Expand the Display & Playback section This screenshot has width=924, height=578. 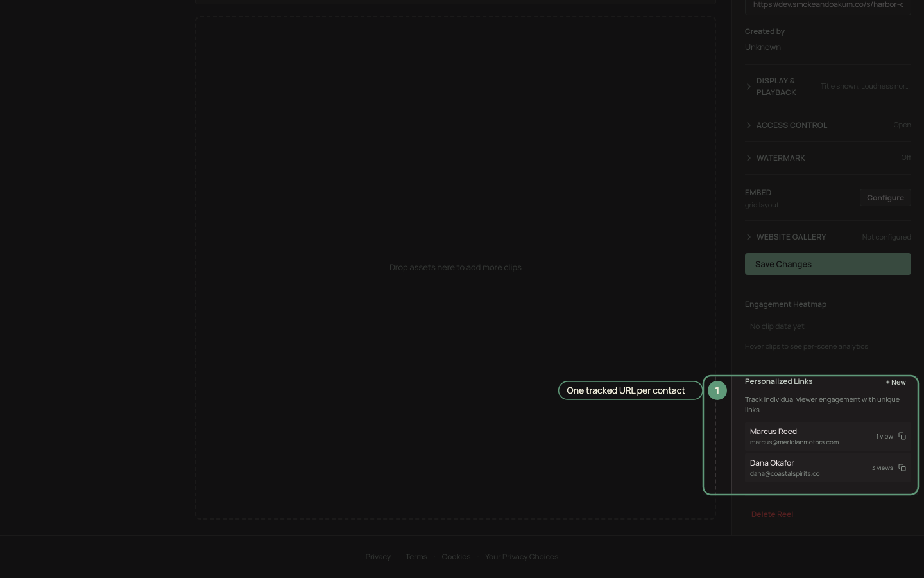point(828,87)
